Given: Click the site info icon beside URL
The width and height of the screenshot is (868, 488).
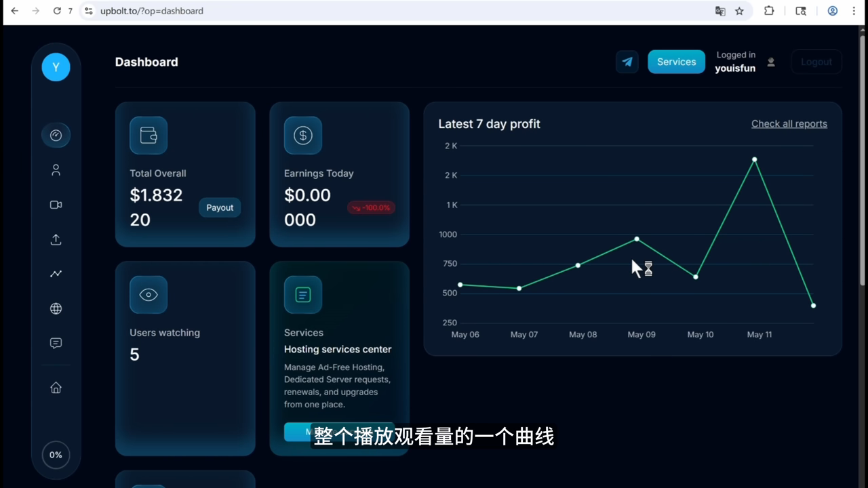Looking at the screenshot, I should click(88, 11).
